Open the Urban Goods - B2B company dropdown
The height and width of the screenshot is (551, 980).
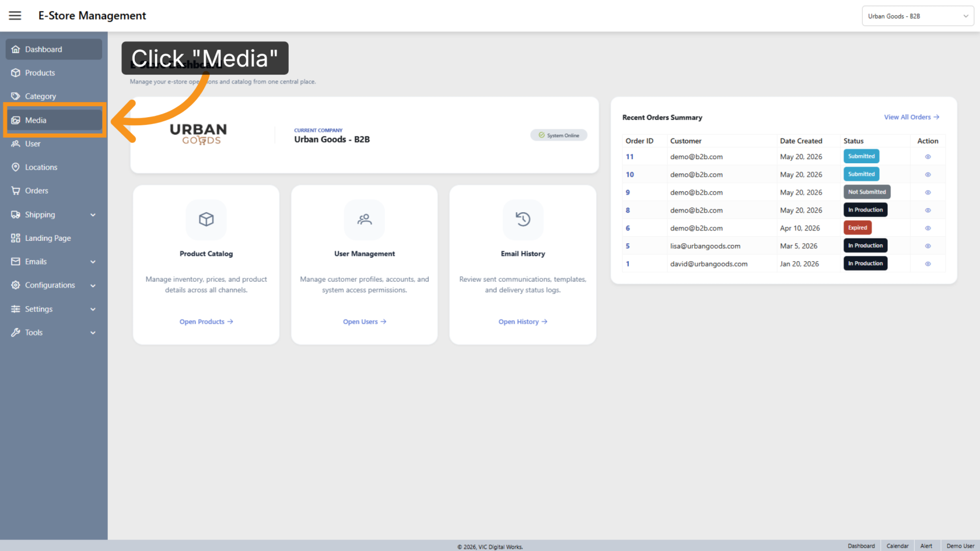(x=918, y=16)
